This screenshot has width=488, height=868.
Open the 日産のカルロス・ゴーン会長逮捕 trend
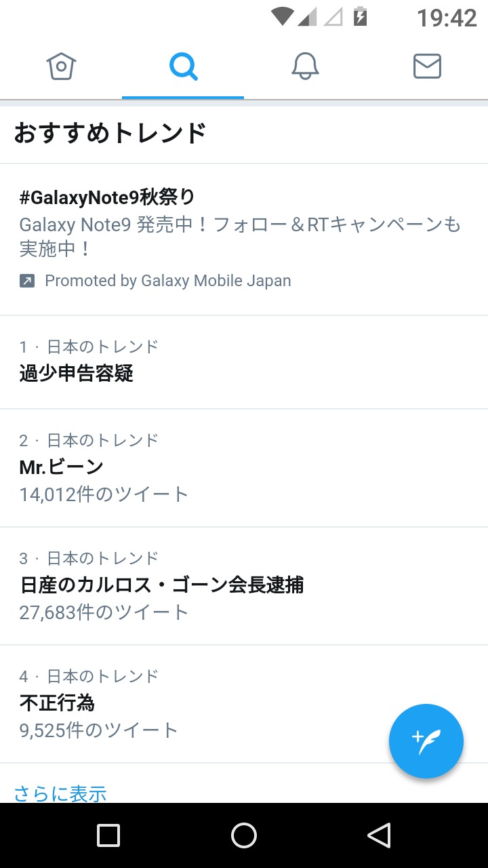click(161, 585)
